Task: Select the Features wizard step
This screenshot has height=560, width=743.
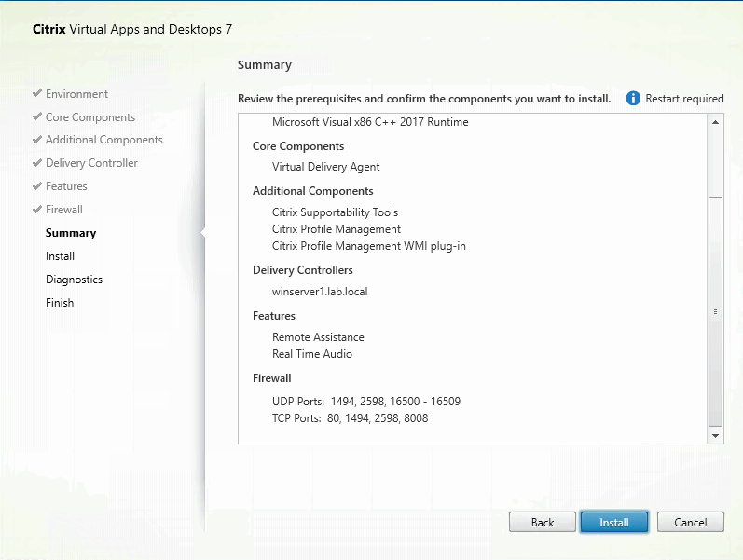Action: tap(66, 186)
